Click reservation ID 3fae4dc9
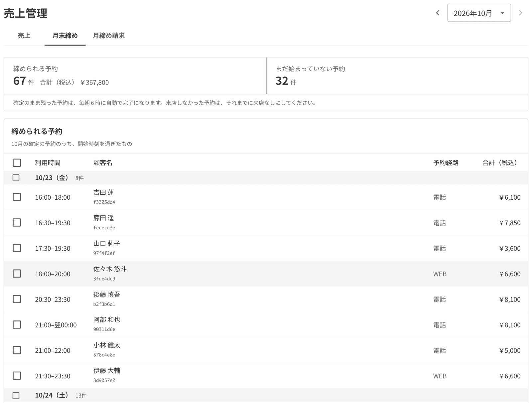The width and height of the screenshot is (532, 403). 104,279
